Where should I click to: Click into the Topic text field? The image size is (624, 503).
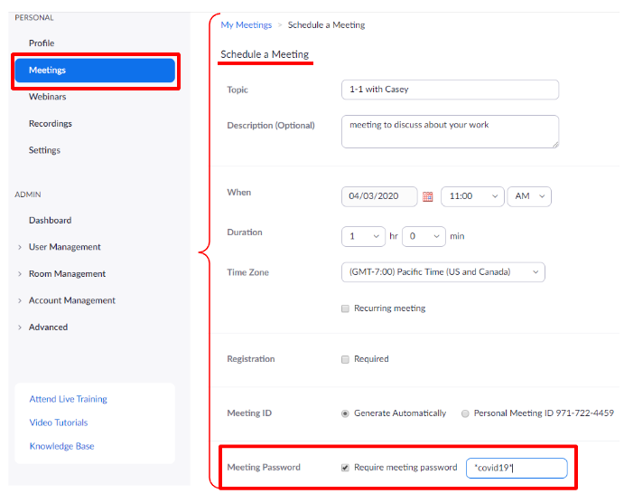pos(449,90)
